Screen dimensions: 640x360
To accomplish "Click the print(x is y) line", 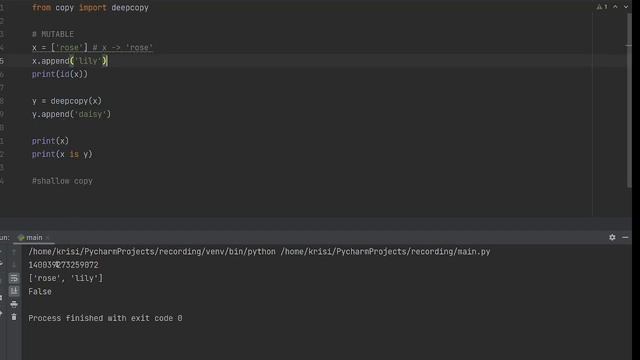I will [x=62, y=154].
